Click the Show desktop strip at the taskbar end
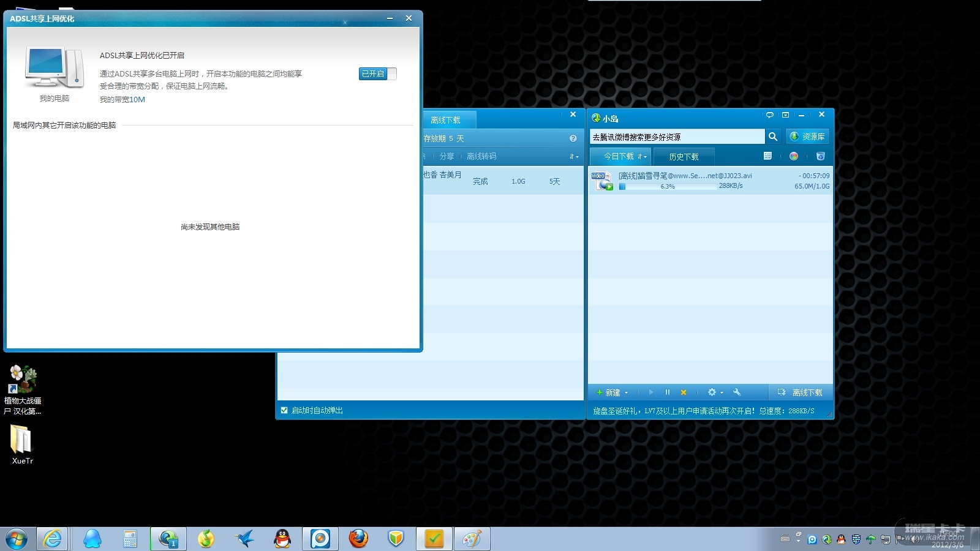 976,539
